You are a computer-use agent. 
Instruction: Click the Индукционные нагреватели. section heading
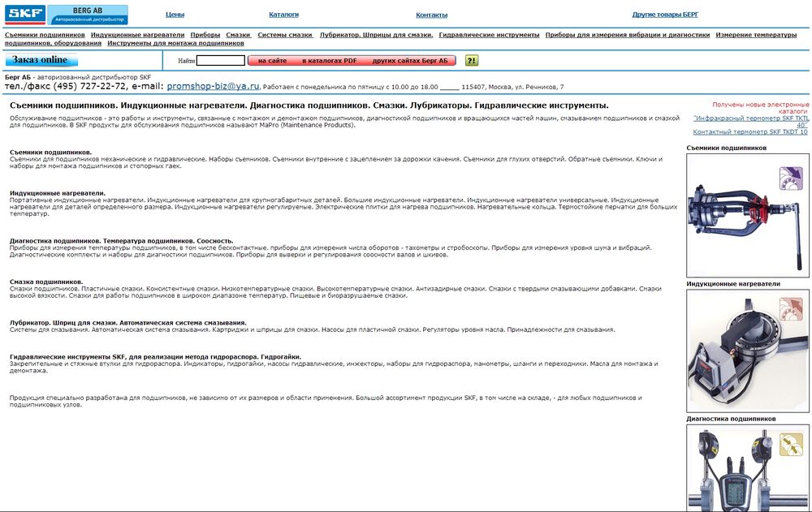[x=58, y=193]
